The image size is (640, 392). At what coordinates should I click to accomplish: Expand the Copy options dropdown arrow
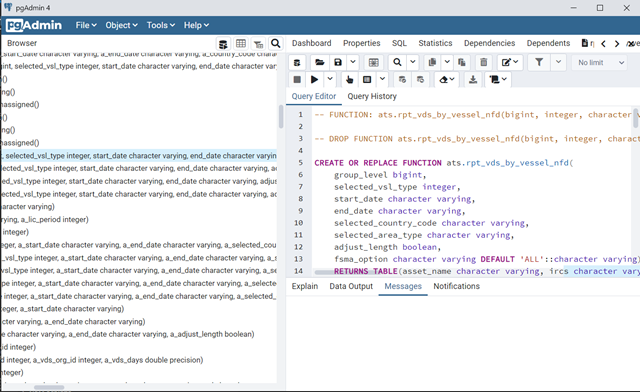point(447,62)
